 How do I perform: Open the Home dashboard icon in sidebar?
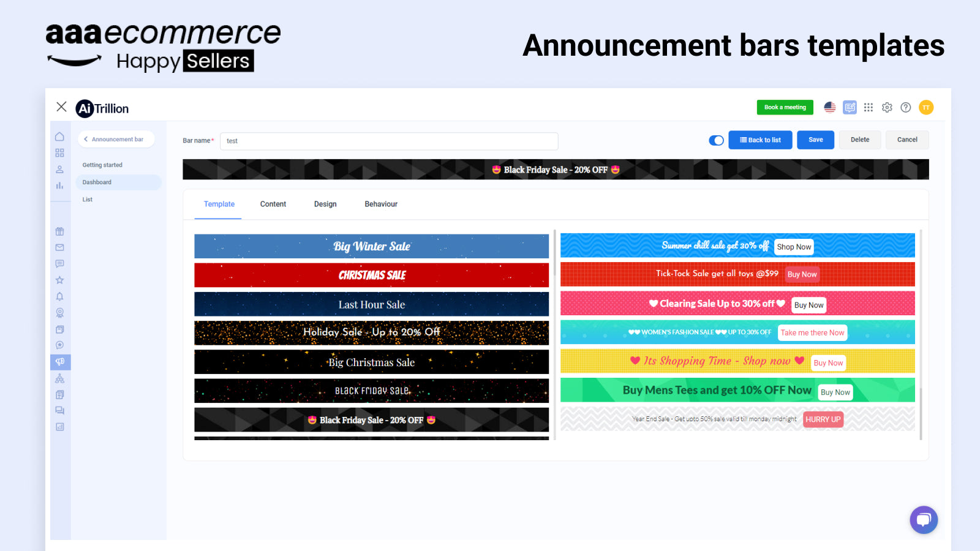click(59, 137)
